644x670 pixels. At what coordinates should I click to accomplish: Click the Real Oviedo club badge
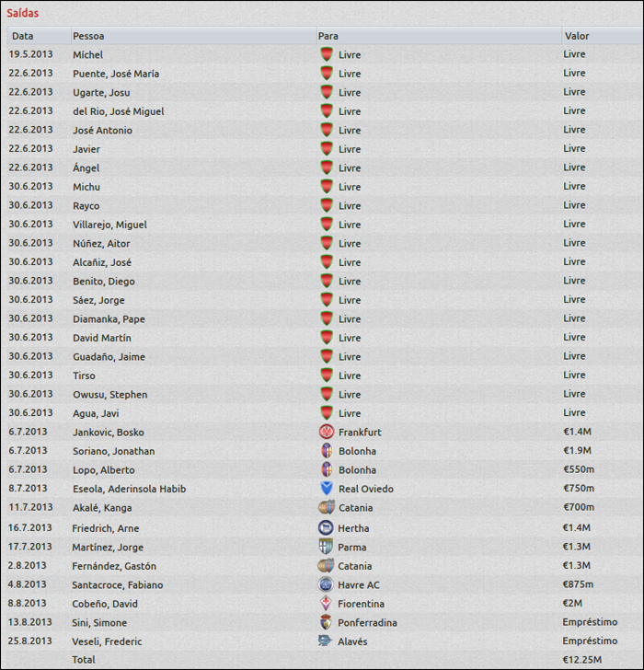pos(326,489)
